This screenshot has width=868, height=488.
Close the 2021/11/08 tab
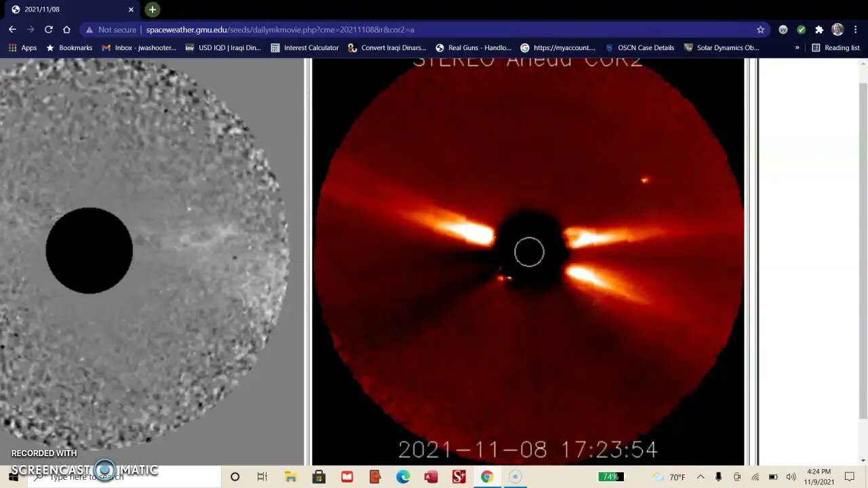(132, 9)
